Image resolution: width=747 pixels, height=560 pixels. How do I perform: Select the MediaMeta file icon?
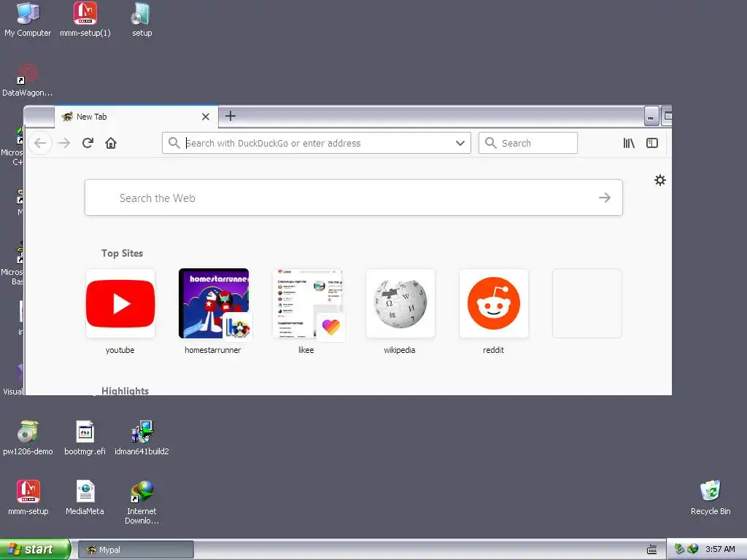click(x=85, y=498)
